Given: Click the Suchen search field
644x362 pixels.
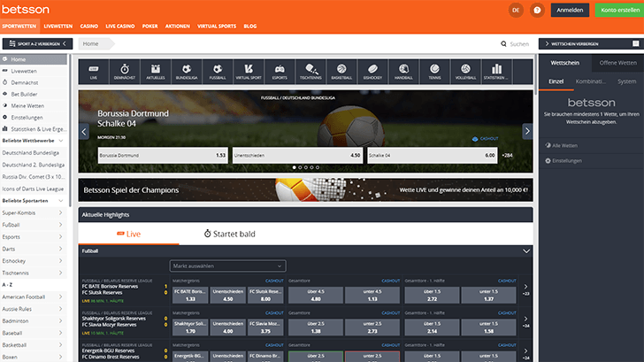Looking at the screenshot, I should click(x=519, y=44).
